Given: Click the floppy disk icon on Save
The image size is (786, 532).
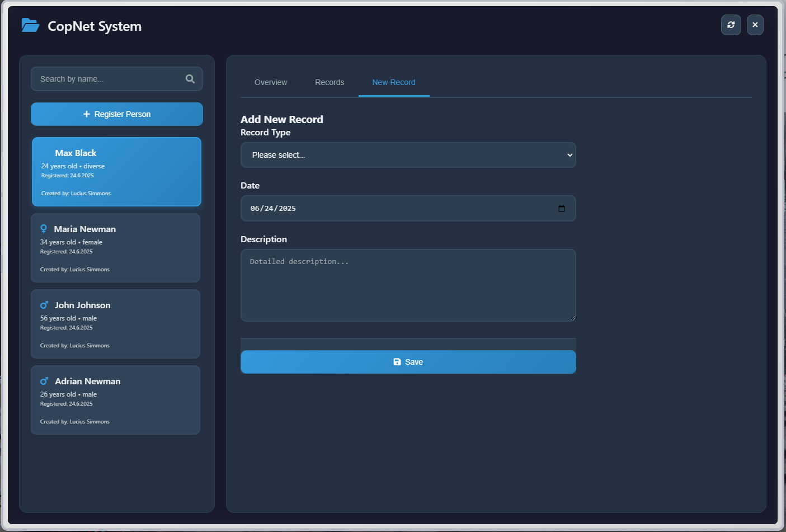Looking at the screenshot, I should click(x=397, y=362).
